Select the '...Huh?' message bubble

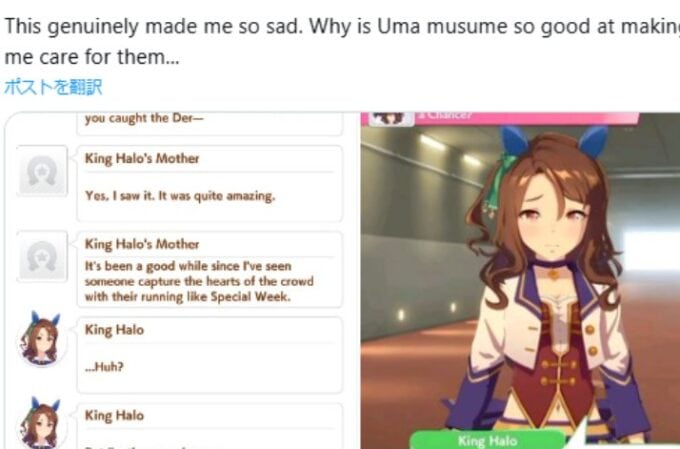click(x=209, y=355)
